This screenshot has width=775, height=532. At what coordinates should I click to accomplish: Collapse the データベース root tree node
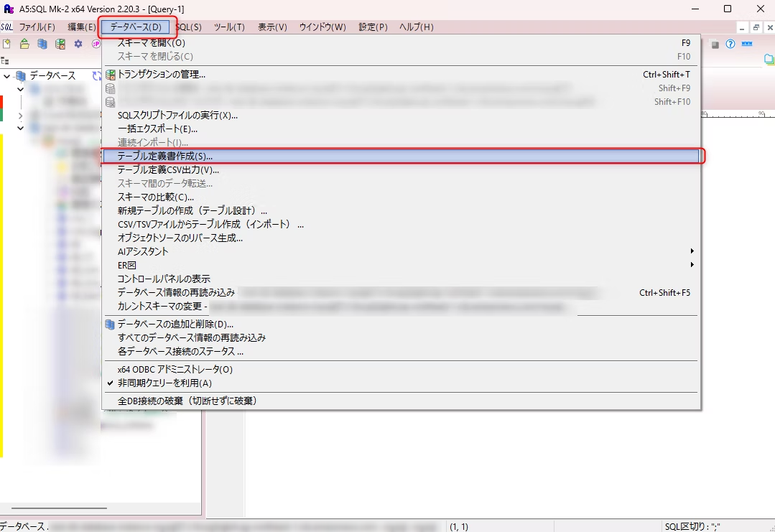pos(6,76)
